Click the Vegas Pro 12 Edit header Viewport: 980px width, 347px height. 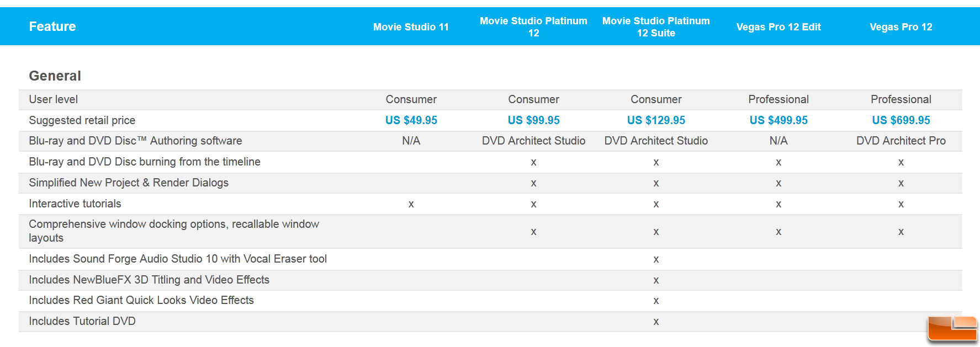778,27
